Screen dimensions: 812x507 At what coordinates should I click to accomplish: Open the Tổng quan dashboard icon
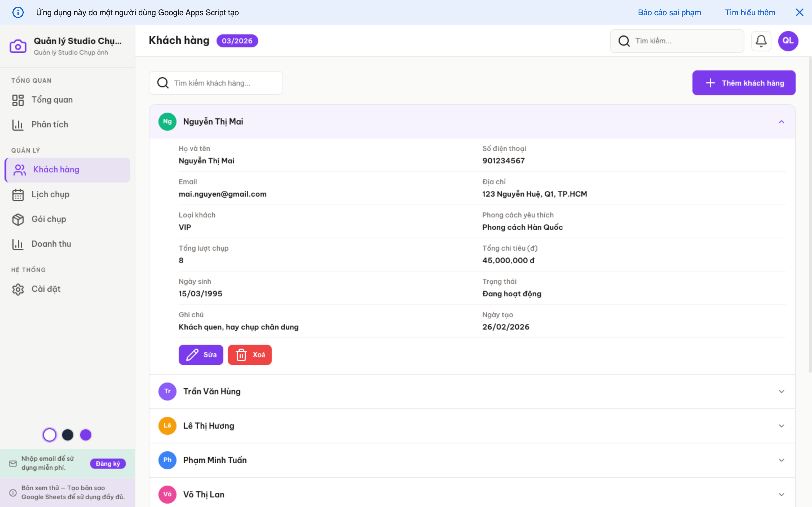click(x=18, y=99)
